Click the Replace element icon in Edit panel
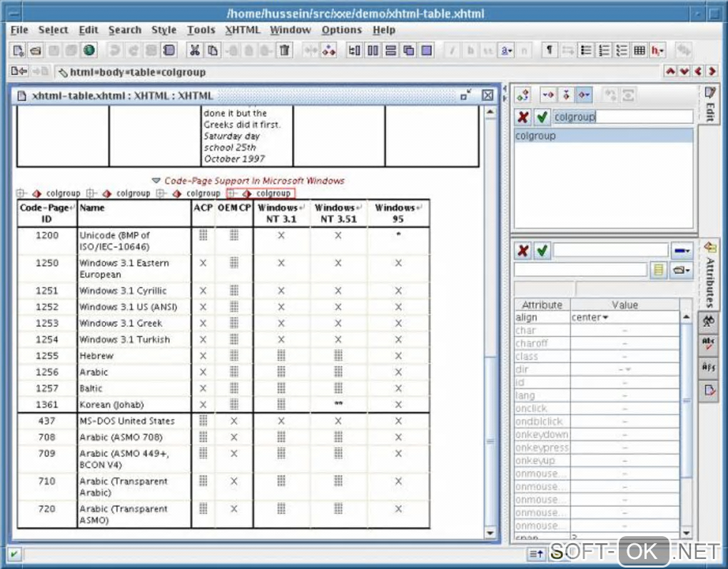This screenshot has height=569, width=728. point(522,95)
